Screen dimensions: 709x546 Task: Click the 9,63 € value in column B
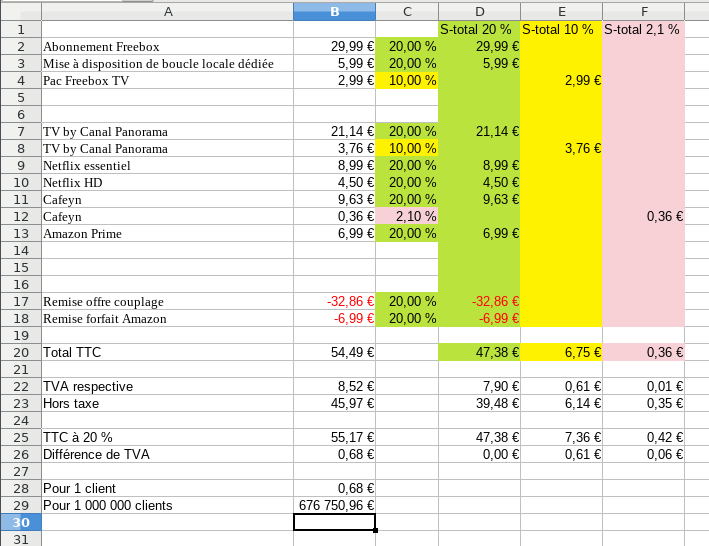pyautogui.click(x=334, y=200)
